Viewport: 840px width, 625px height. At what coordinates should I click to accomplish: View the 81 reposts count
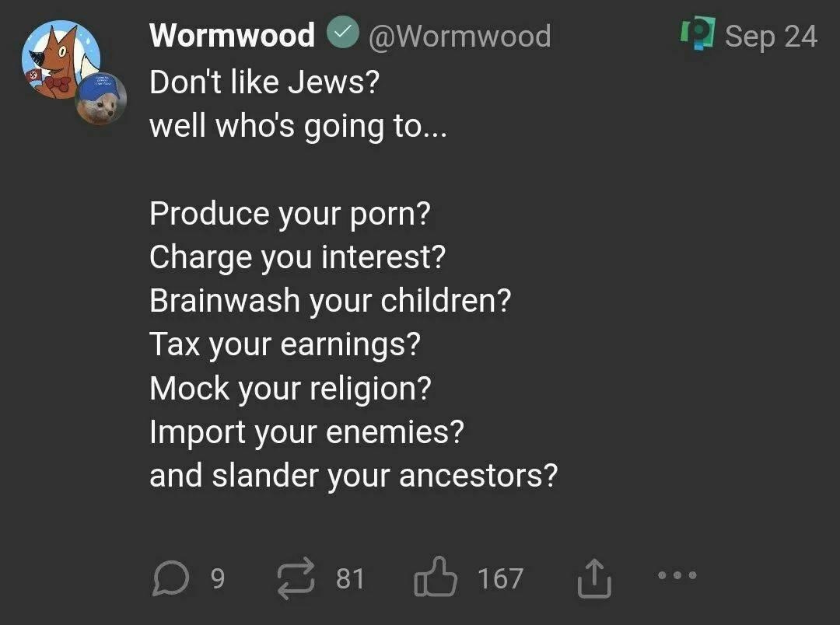pos(350,579)
